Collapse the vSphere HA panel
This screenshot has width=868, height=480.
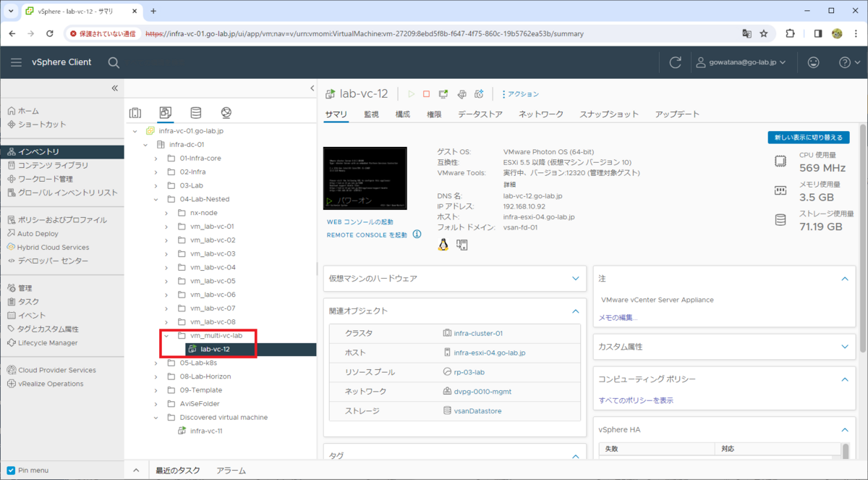844,430
